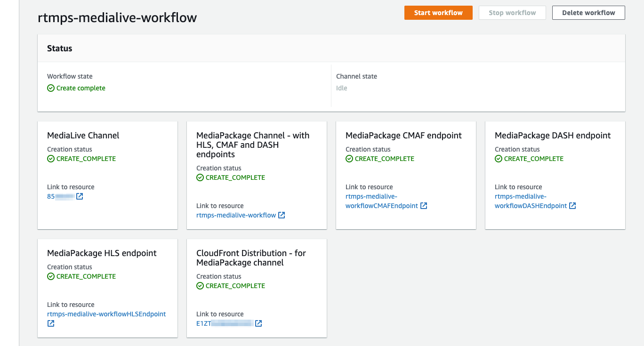Image resolution: width=644 pixels, height=346 pixels.
Task: Click the Create complete check icon
Action: (x=51, y=88)
